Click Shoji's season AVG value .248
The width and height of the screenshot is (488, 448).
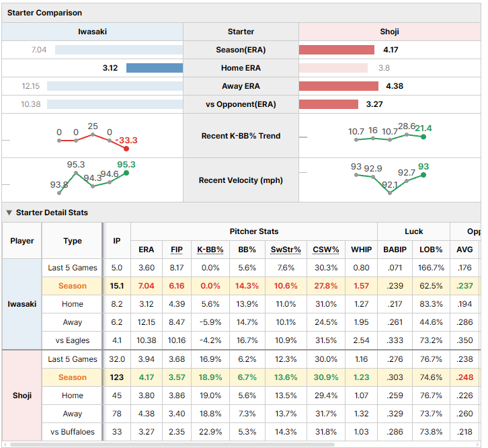coord(464,377)
